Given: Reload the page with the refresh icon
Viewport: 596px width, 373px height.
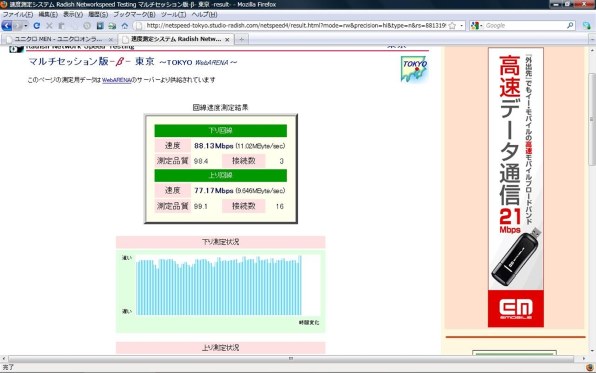Looking at the screenshot, I should point(36,26).
